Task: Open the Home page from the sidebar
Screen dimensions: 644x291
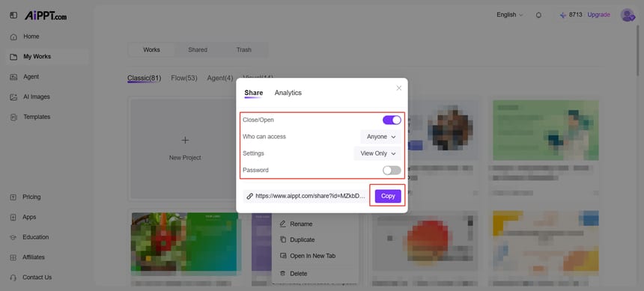Action: click(x=31, y=37)
